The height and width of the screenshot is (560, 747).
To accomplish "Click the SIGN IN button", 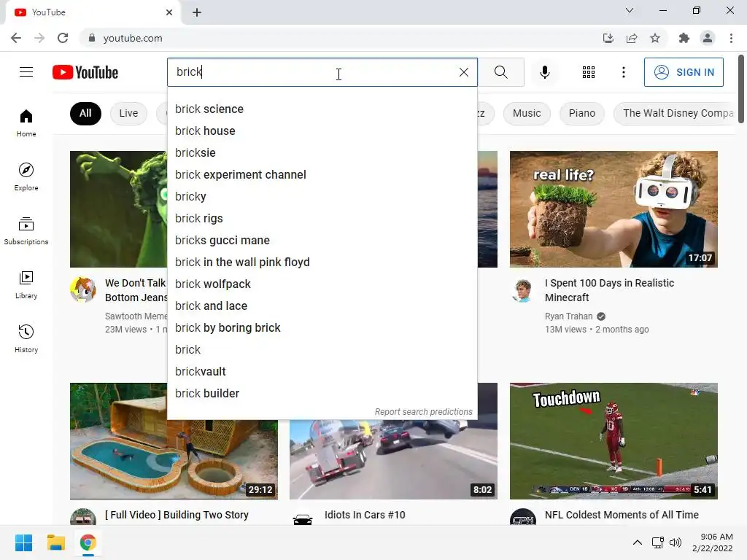I will coord(684,72).
